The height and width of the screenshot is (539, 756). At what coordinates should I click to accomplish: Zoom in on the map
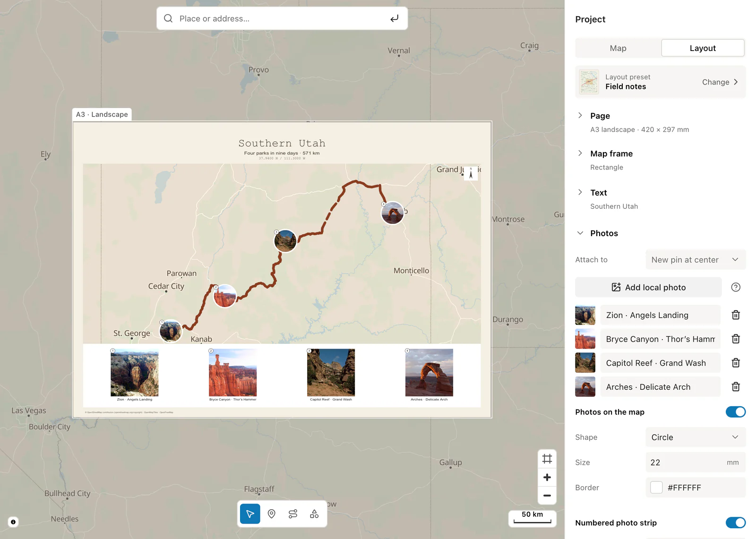click(547, 477)
